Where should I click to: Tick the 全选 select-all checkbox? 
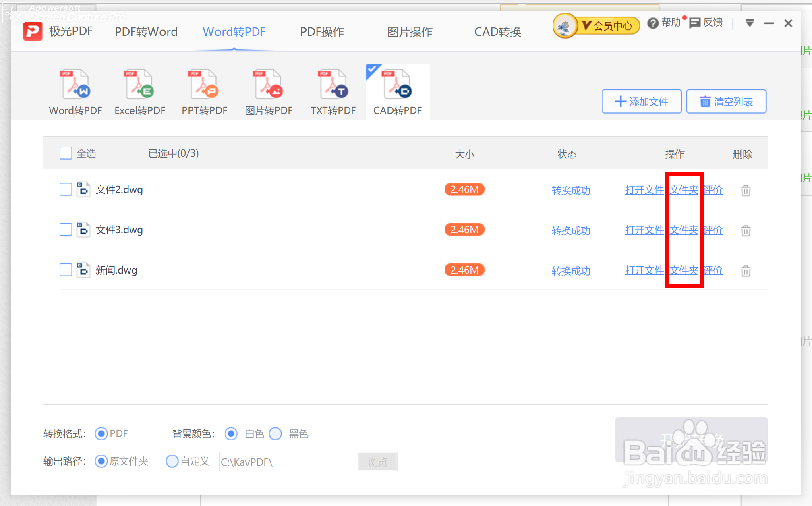pos(66,153)
